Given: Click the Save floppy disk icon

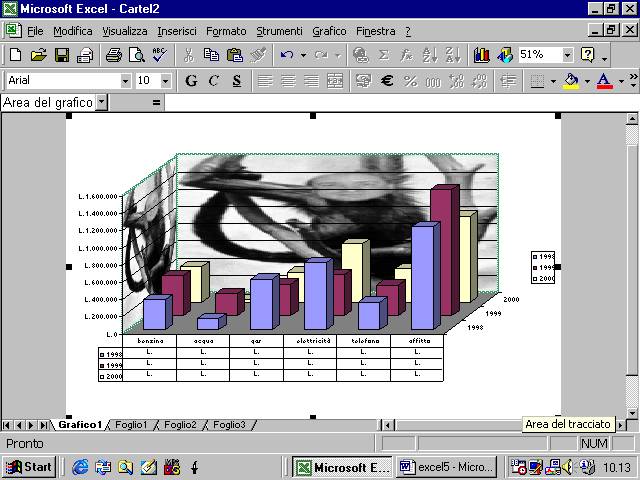Looking at the screenshot, I should point(62,55).
